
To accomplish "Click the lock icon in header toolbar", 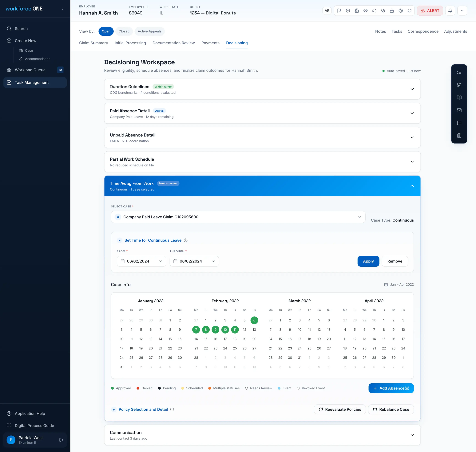I will (x=392, y=11).
